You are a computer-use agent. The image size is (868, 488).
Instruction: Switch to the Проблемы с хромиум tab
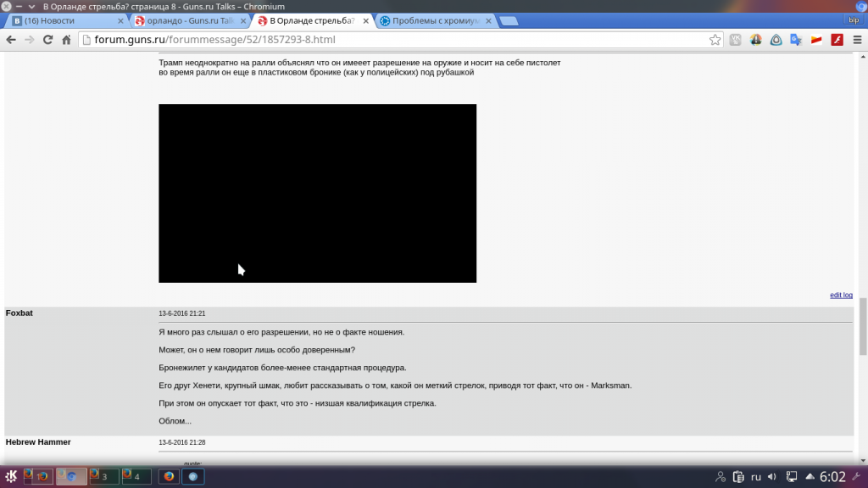click(436, 20)
